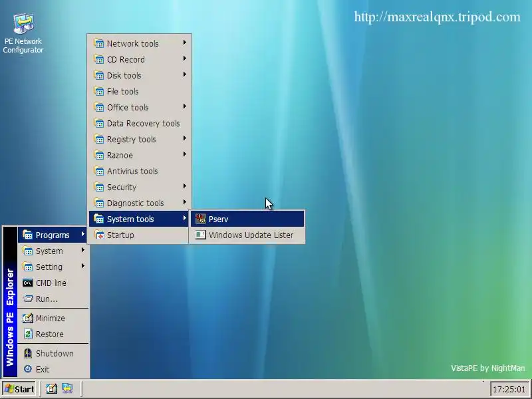The width and height of the screenshot is (532, 399).
Task: Click the CD Record folder icon
Action: (x=98, y=59)
